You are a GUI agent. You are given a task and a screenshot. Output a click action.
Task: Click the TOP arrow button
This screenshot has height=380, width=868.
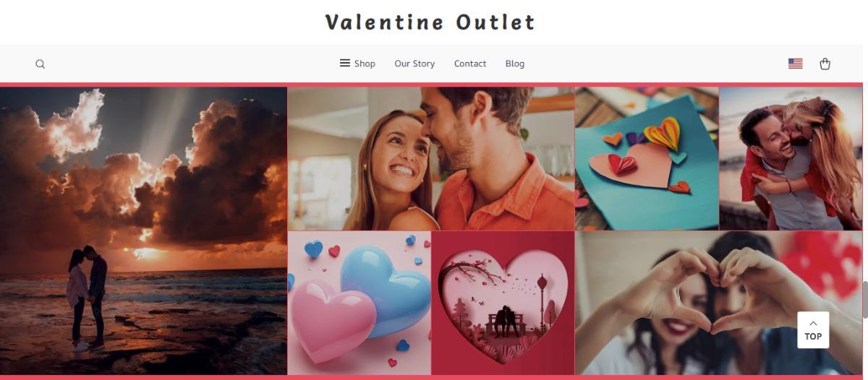(813, 330)
